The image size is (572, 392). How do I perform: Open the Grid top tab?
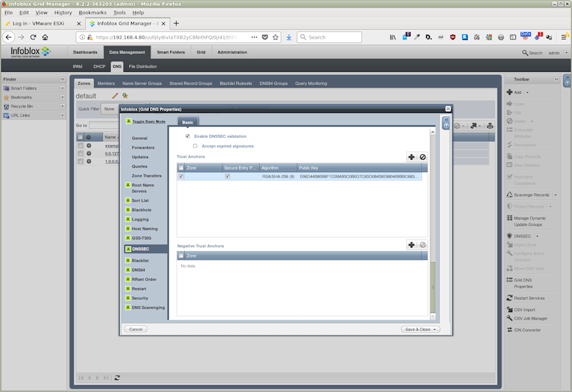pos(201,52)
